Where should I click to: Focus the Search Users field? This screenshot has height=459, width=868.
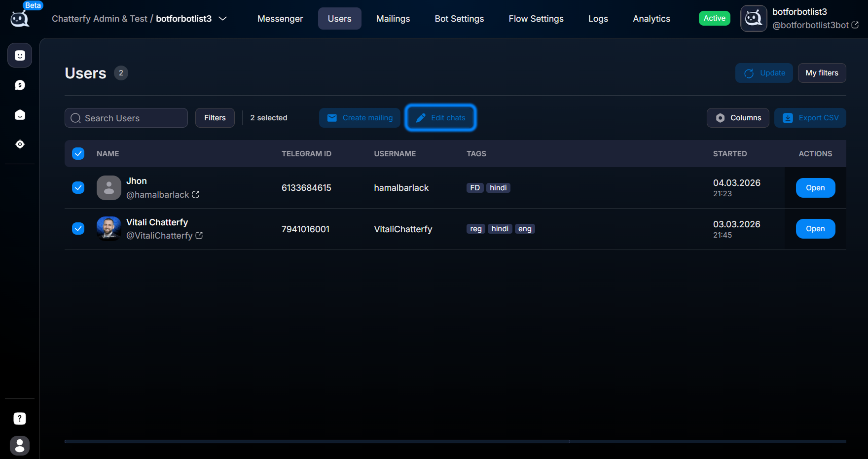126,118
